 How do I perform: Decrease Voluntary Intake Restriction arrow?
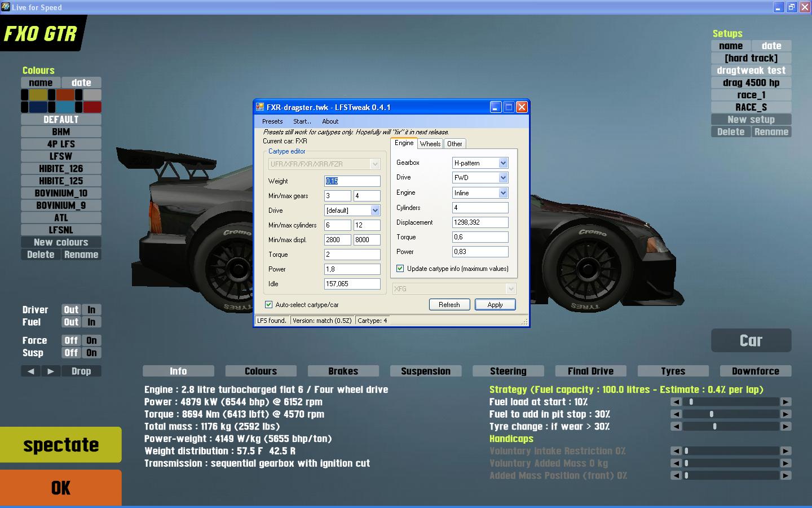coord(676,451)
